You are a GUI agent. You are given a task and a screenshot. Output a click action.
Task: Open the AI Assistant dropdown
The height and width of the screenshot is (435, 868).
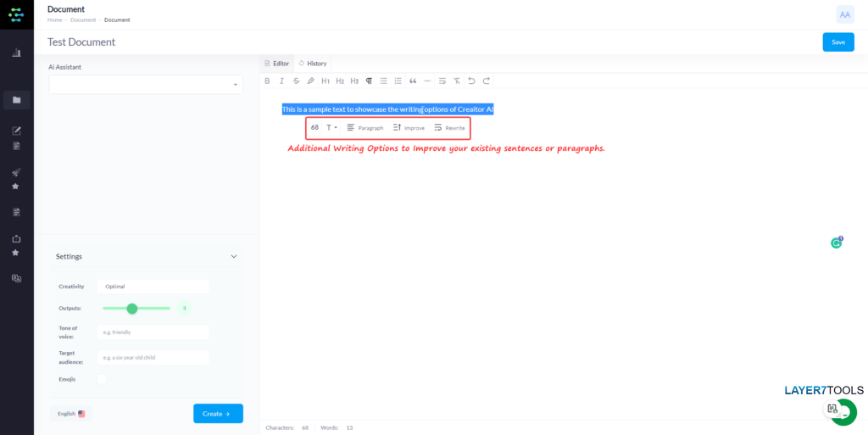(x=146, y=85)
